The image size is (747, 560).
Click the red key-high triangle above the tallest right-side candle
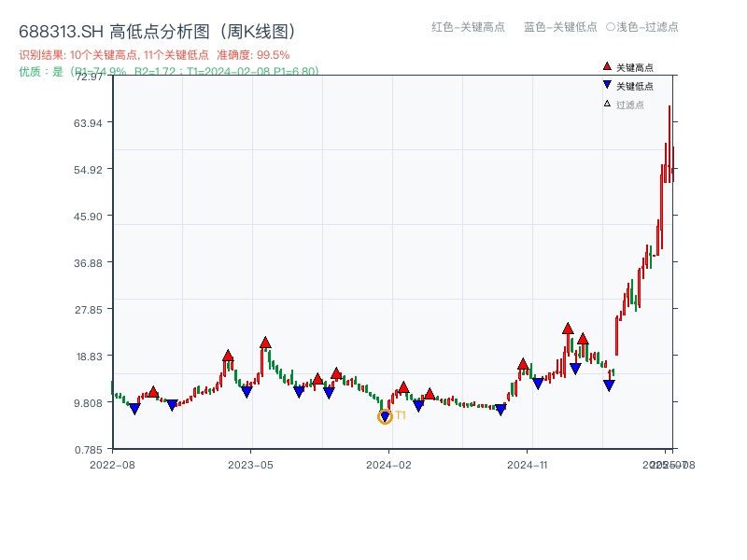[568, 329]
